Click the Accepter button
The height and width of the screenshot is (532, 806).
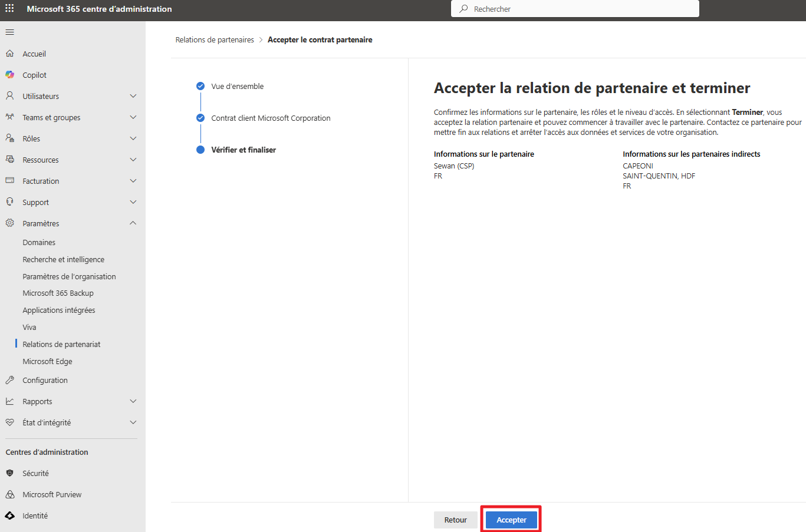(x=511, y=520)
